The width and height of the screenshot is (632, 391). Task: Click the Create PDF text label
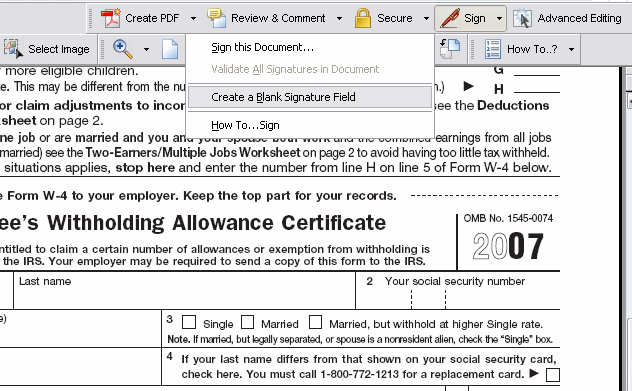click(152, 18)
